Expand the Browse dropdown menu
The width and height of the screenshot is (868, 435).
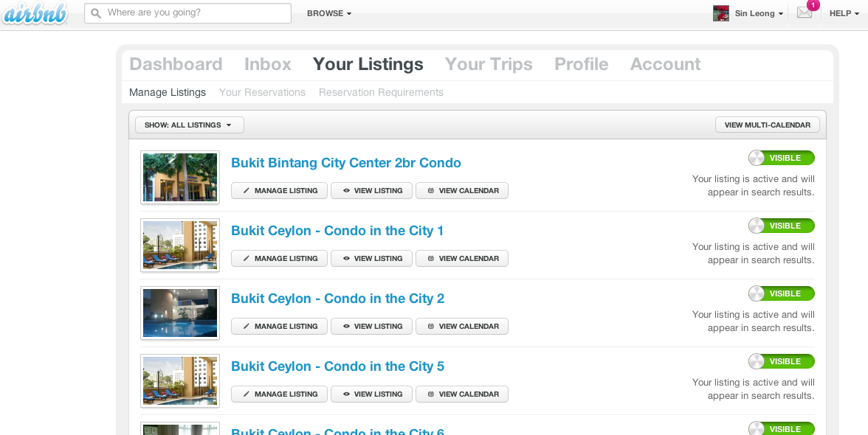(328, 13)
